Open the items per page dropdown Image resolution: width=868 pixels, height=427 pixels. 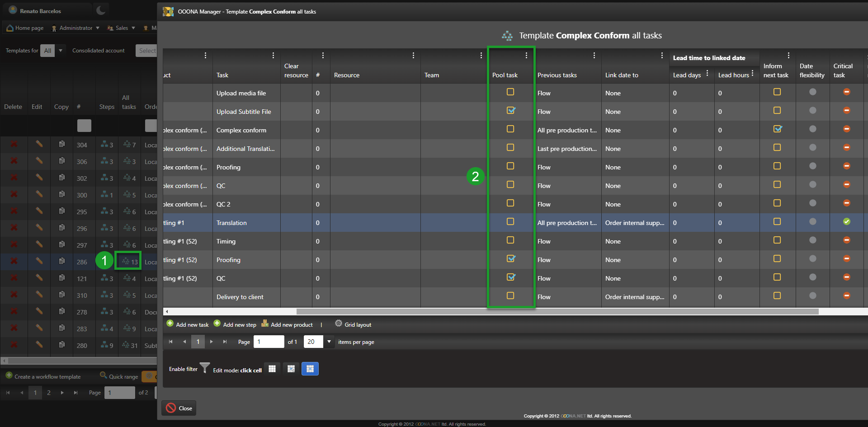tap(329, 342)
